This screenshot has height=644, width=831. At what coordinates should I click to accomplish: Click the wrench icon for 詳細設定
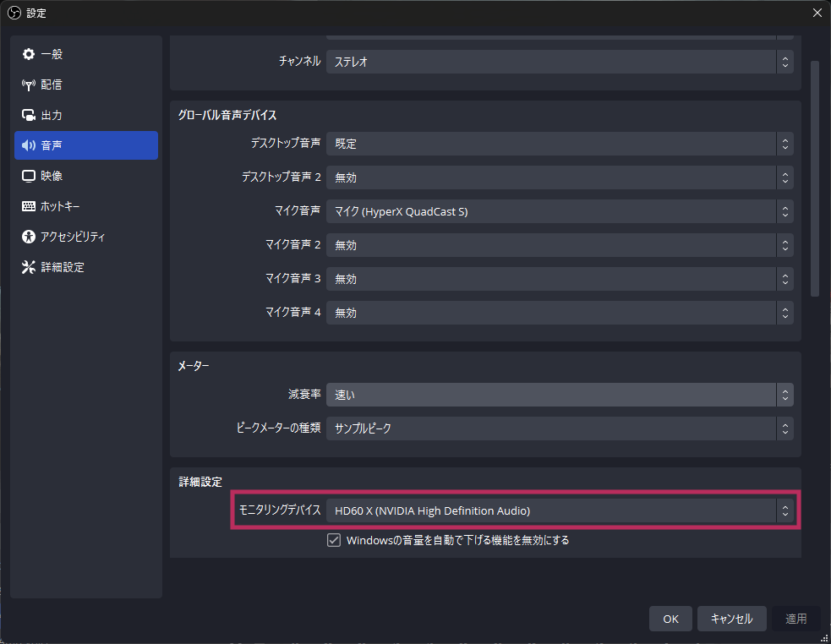tap(29, 267)
